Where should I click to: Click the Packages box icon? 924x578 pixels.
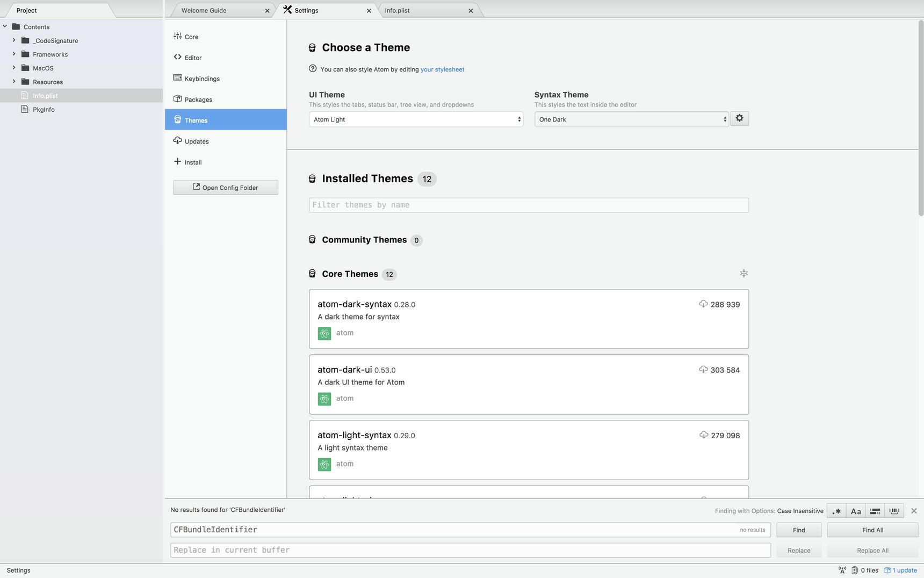point(177,98)
